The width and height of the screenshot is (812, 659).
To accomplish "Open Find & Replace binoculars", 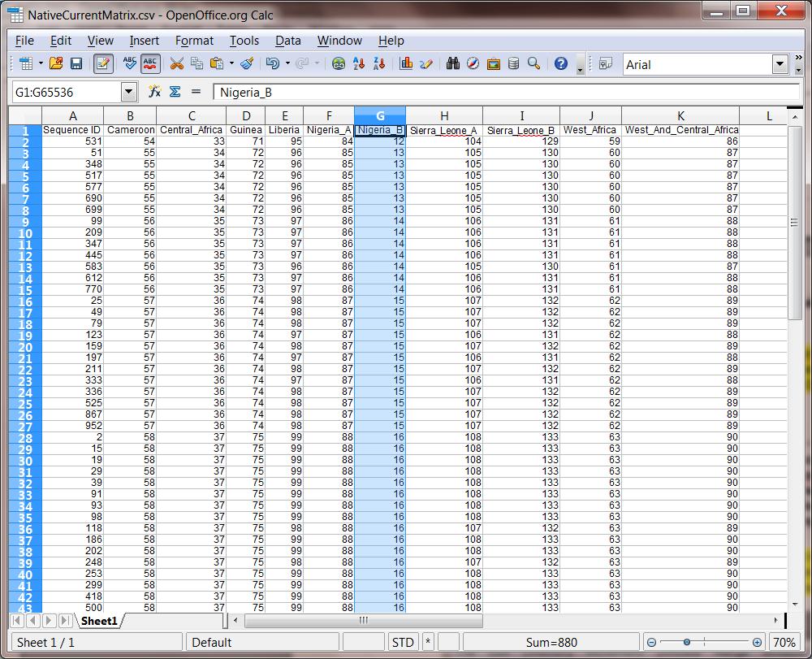I will pos(453,63).
